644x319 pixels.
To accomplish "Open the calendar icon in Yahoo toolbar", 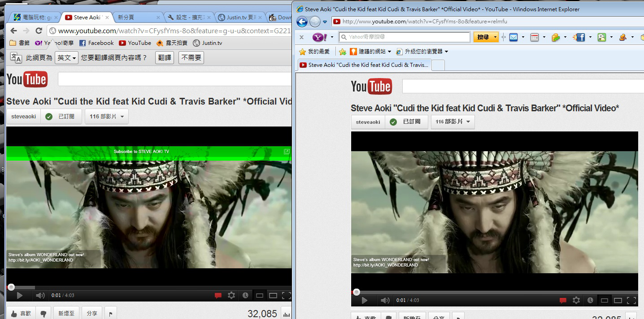I will click(534, 37).
